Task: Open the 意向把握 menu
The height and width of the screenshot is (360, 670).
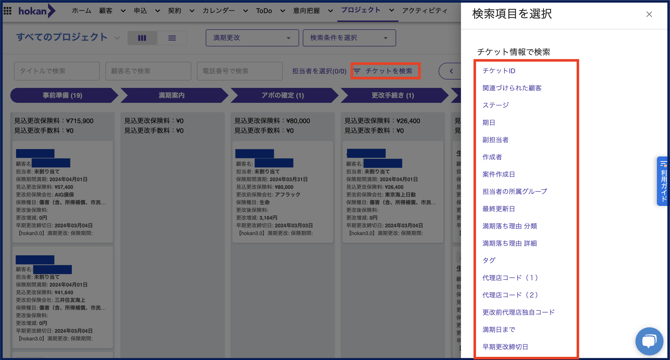Action: (x=306, y=11)
